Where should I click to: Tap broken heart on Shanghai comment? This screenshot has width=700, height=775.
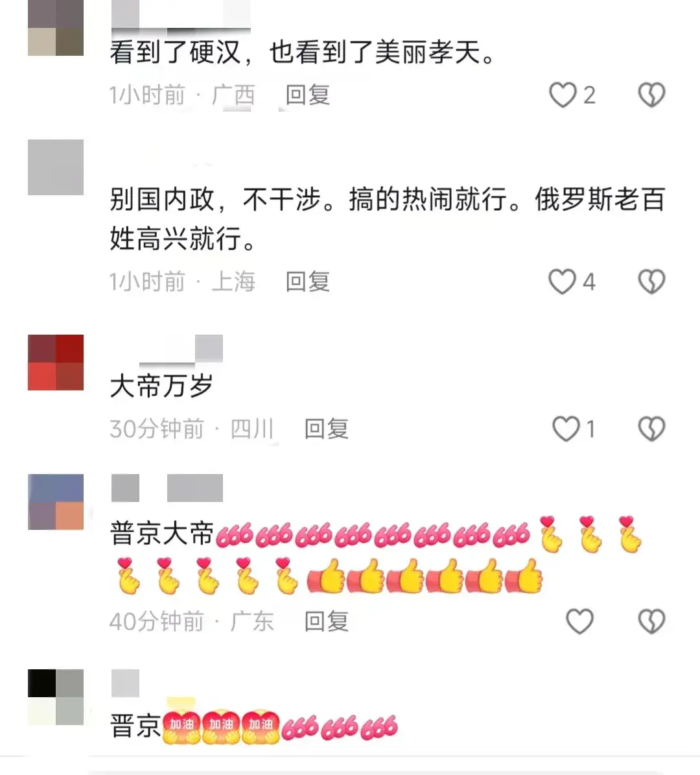point(651,281)
